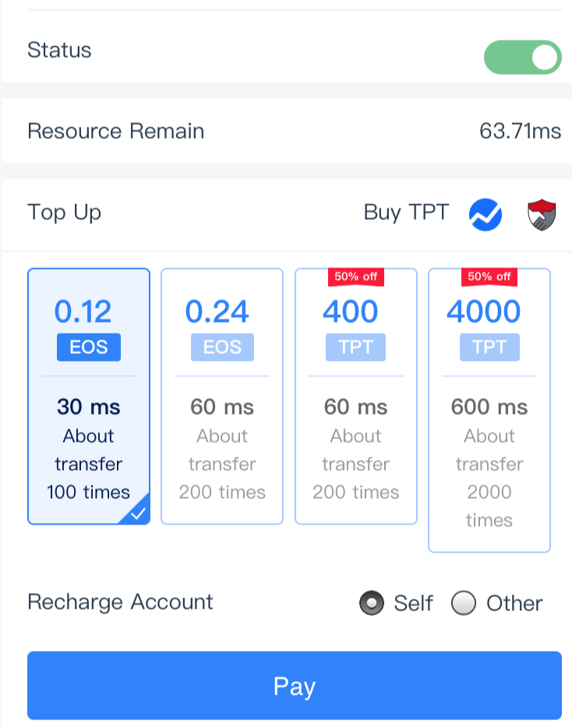This screenshot has width=572, height=728.
Task: Click the 50% off badge on 400 TPT
Action: click(356, 277)
